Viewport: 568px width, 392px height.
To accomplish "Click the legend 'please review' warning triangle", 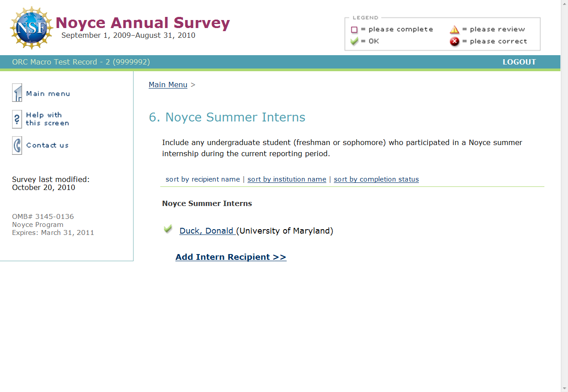I will [454, 29].
